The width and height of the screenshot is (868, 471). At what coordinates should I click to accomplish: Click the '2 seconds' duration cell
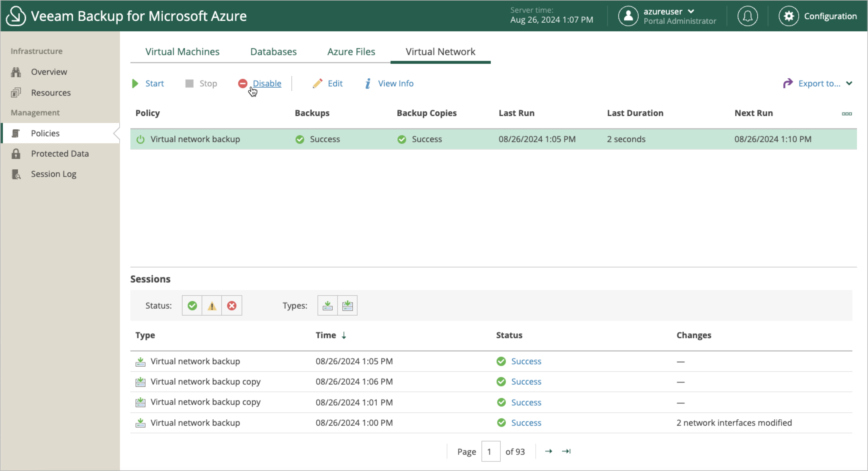[626, 139]
